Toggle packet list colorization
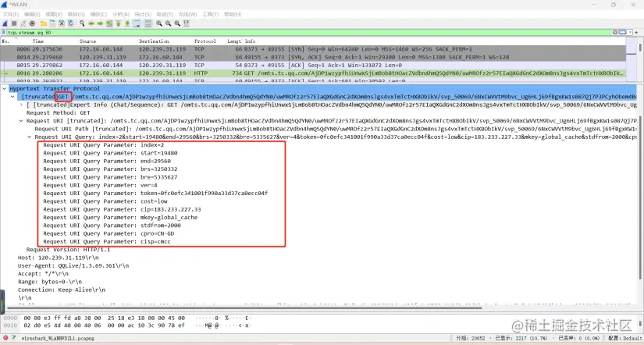 click(148, 23)
